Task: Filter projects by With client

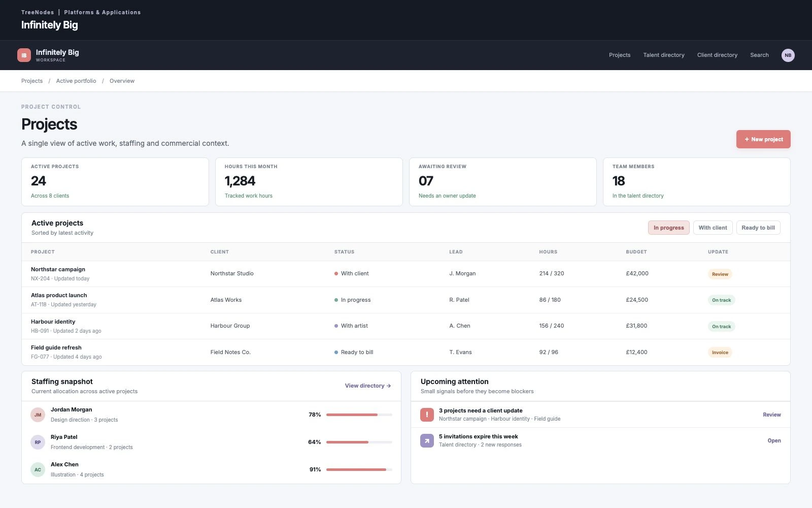Action: click(x=713, y=228)
